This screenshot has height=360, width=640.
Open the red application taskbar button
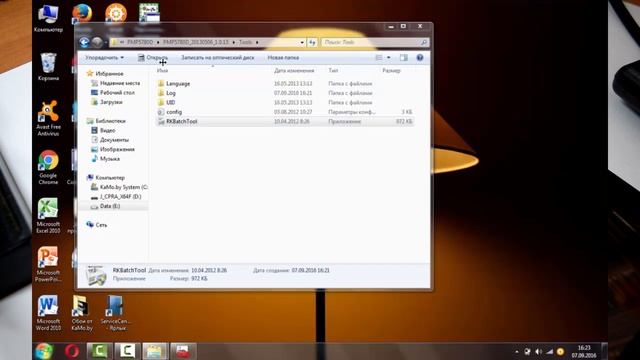(183, 351)
